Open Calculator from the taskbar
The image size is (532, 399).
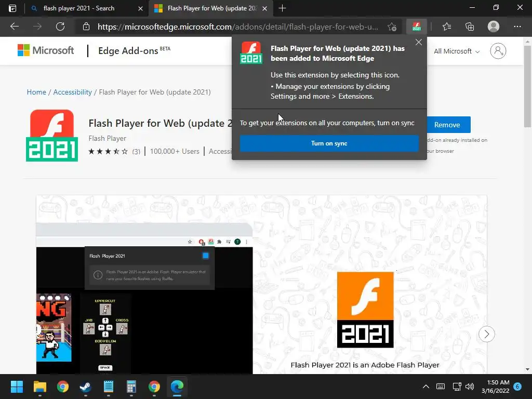(x=131, y=387)
